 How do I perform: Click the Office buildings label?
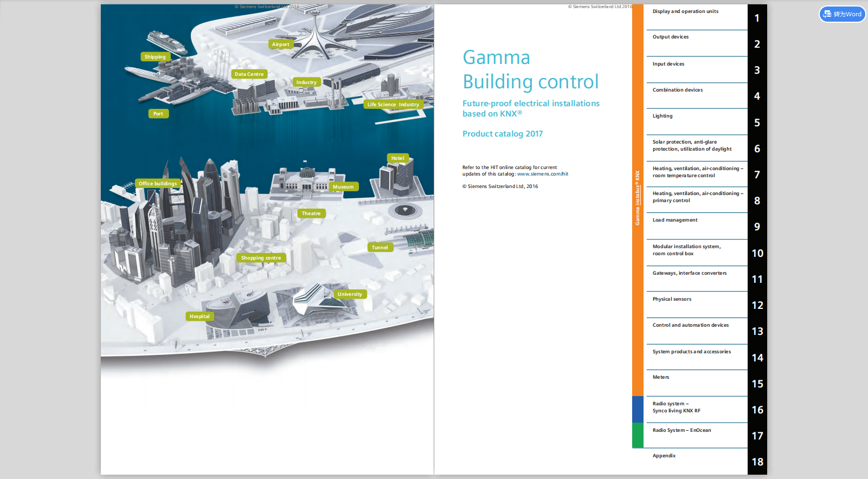157,184
